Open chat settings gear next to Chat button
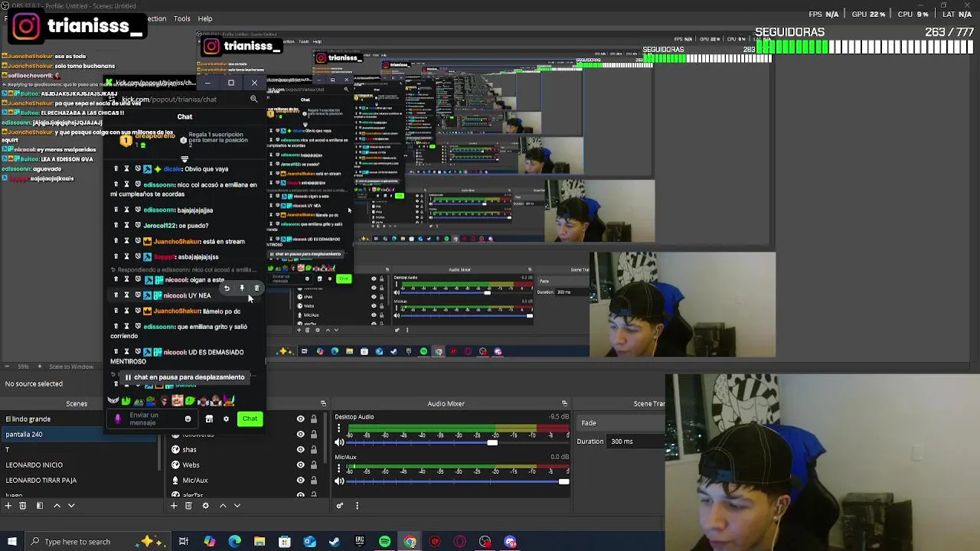Viewport: 980px width, 551px height. (x=226, y=419)
